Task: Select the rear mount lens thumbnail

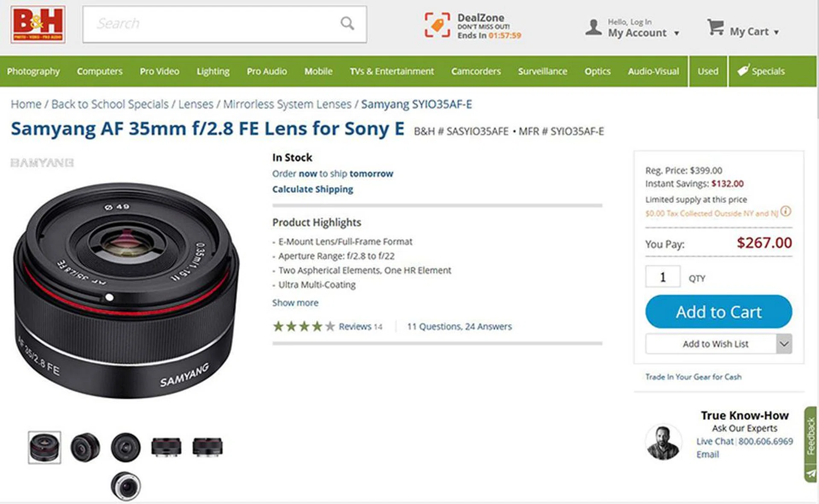Action: point(125,486)
